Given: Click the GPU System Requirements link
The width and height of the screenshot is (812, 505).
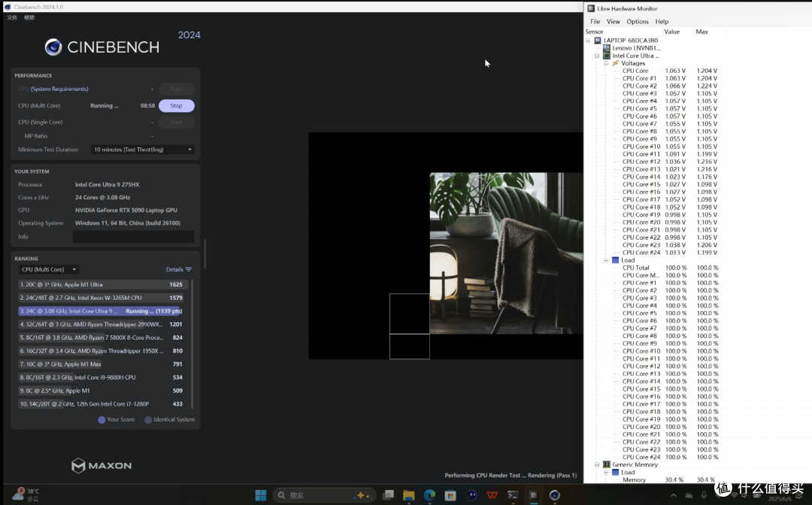Looking at the screenshot, I should pyautogui.click(x=59, y=89).
